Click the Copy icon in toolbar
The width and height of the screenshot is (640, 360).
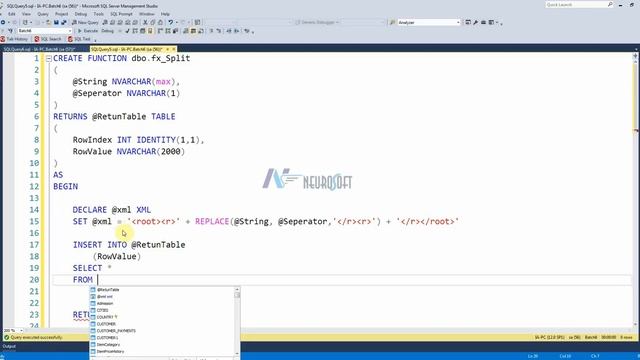[153, 22]
